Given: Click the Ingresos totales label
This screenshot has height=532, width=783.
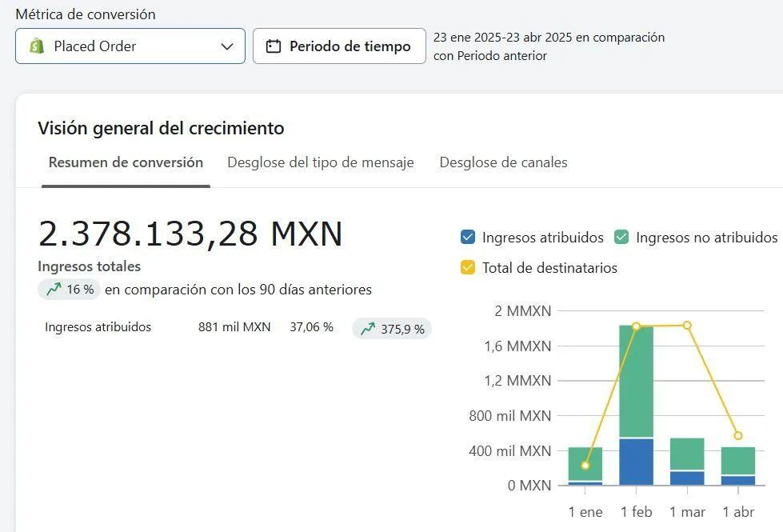Looking at the screenshot, I should coord(90,266).
